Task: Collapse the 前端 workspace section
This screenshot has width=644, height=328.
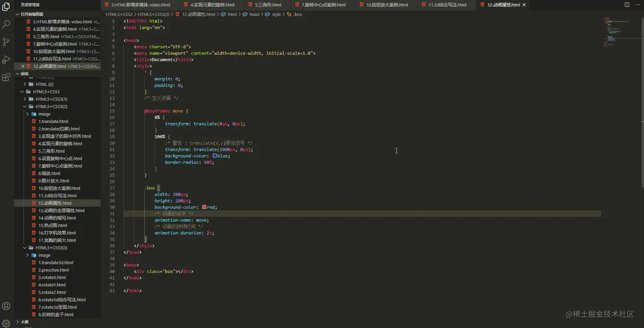Action: coord(17,73)
